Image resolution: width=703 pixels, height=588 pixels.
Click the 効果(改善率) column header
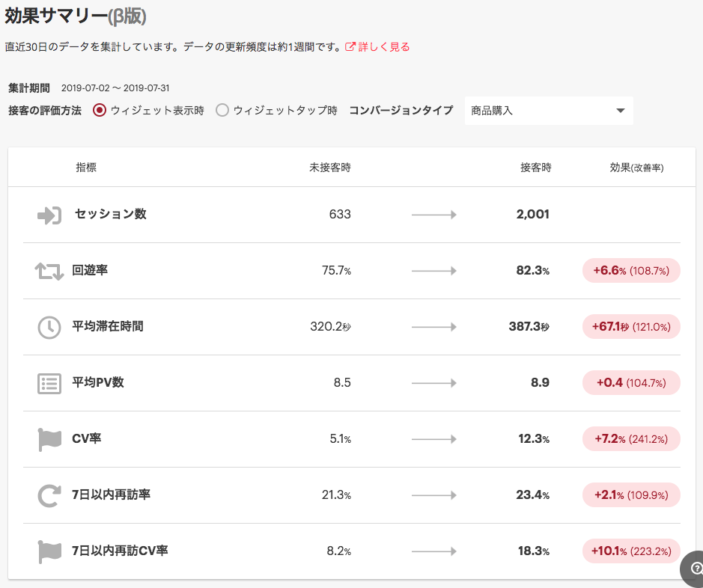click(636, 168)
